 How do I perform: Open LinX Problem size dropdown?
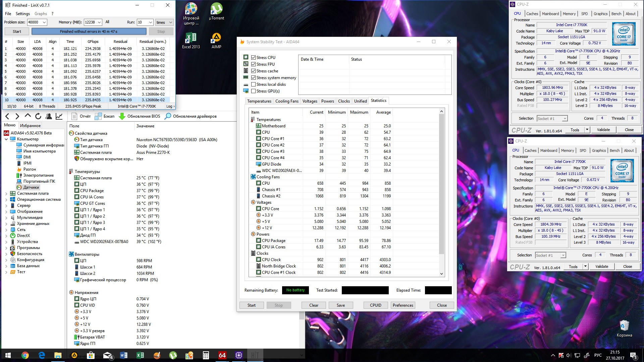pyautogui.click(x=44, y=22)
